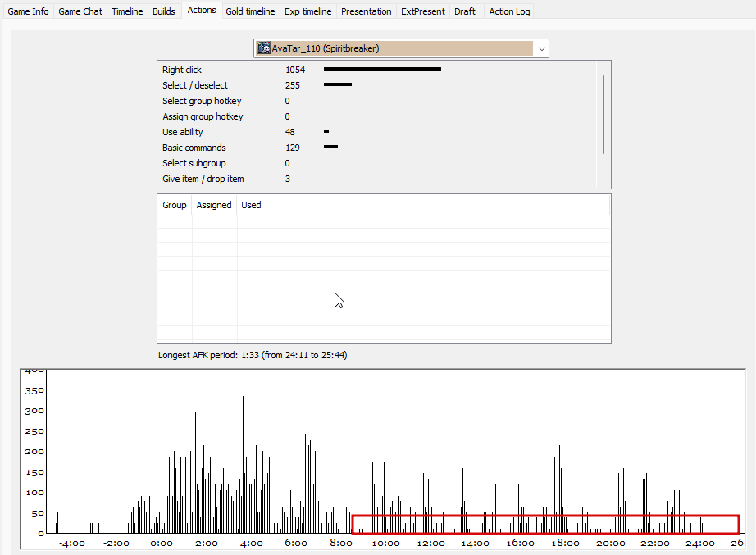This screenshot has width=756, height=555.
Task: Click the 1054 right click count
Action: 295,70
